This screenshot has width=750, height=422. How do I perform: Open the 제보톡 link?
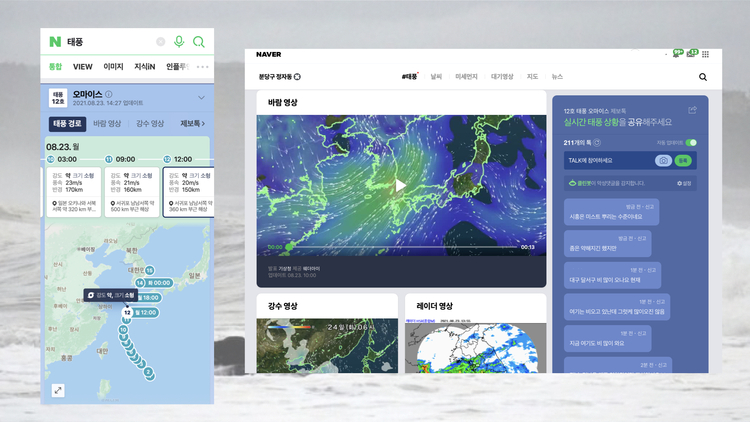(192, 124)
